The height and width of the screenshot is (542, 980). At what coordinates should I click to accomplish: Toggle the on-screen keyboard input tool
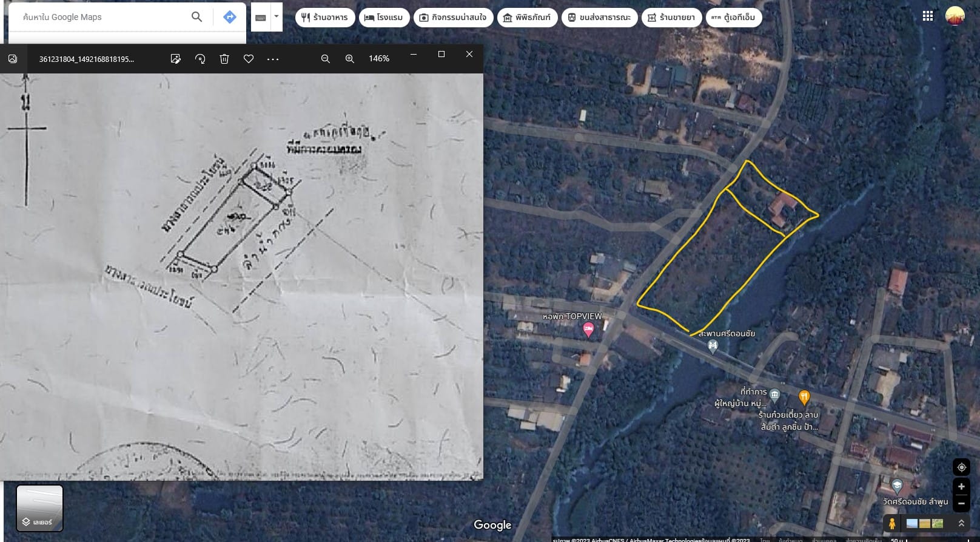click(261, 17)
